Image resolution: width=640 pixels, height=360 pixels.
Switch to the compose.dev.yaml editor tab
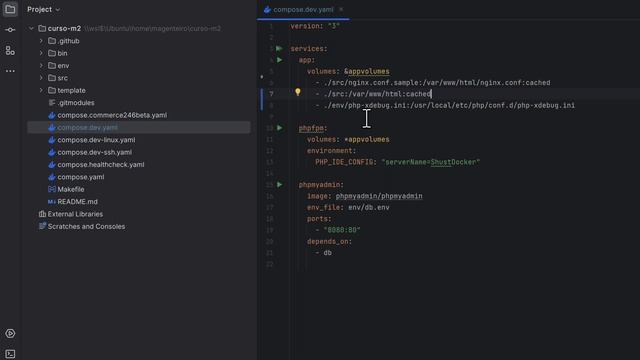[x=303, y=9]
